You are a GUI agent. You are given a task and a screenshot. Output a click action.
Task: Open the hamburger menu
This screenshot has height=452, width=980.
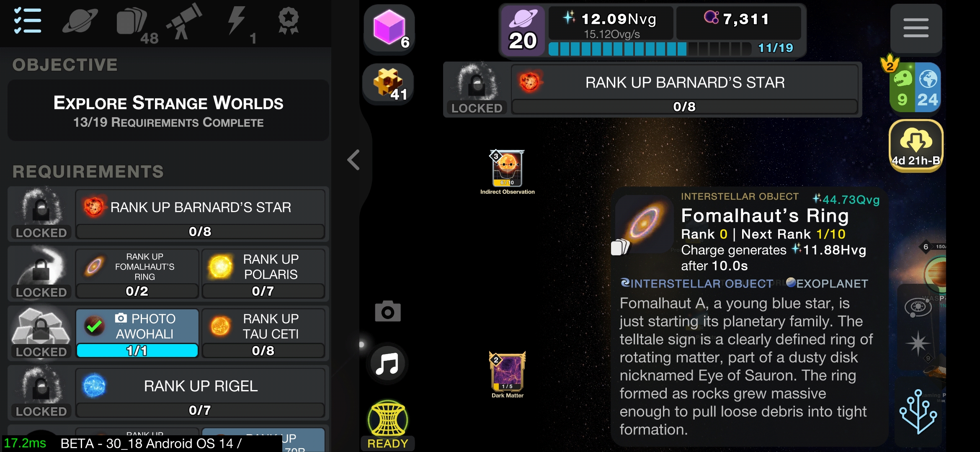coord(916,28)
